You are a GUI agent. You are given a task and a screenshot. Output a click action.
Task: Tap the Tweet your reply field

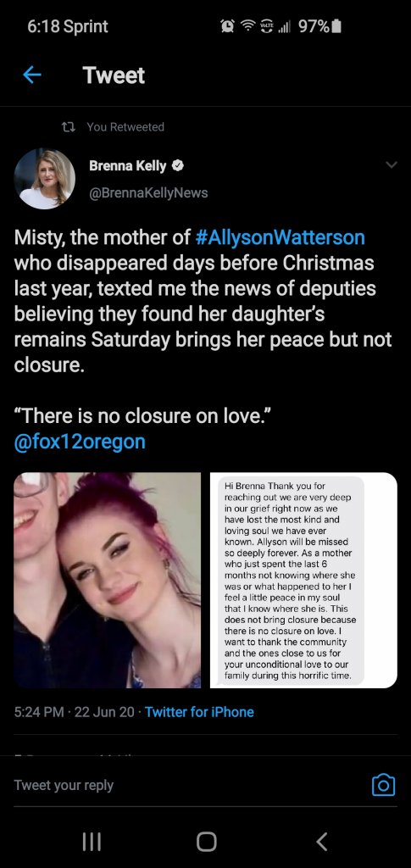pos(188,785)
